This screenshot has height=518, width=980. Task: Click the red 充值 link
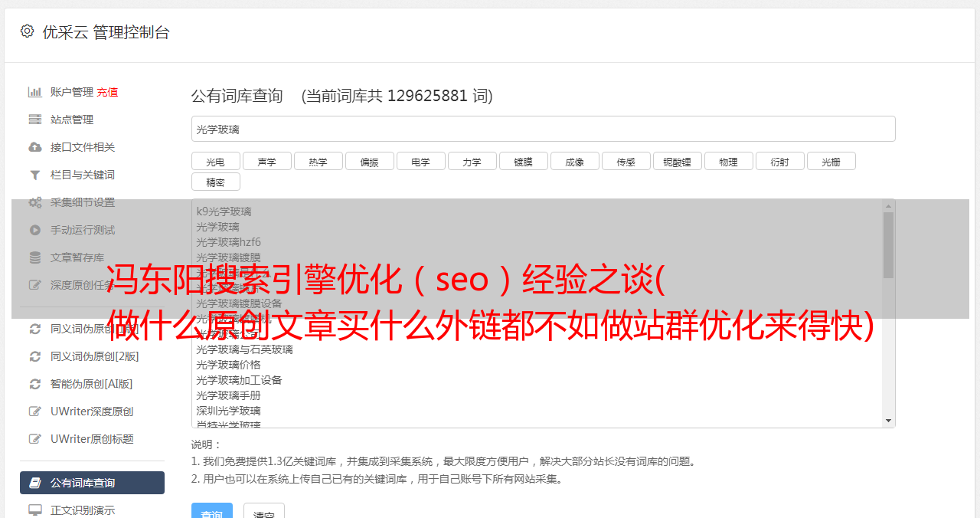[107, 92]
